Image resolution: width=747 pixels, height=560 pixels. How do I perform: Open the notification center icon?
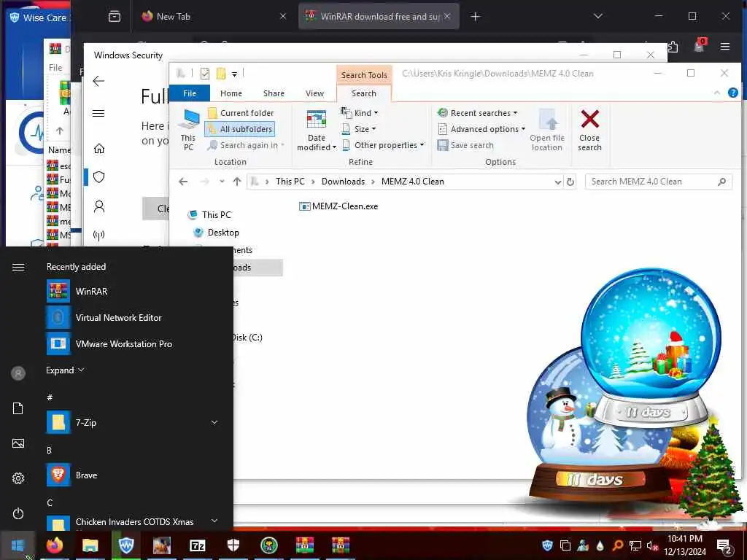click(x=724, y=545)
